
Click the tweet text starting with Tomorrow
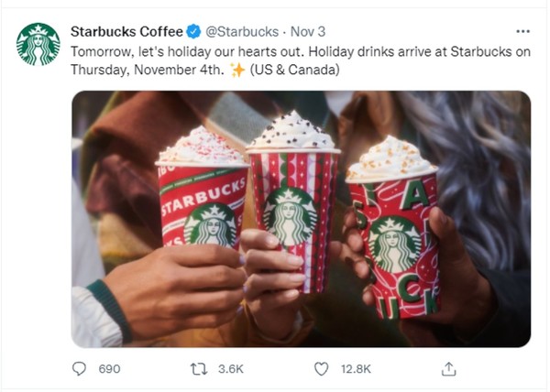pyautogui.click(x=301, y=60)
